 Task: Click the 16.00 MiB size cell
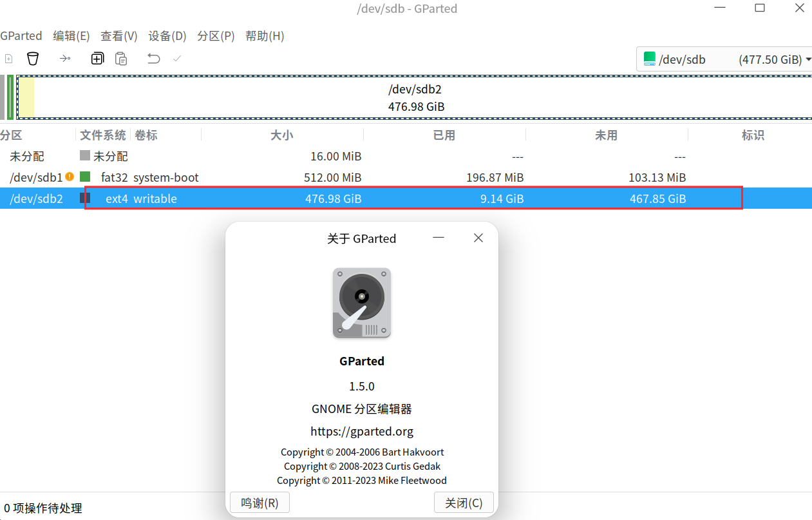click(x=335, y=157)
